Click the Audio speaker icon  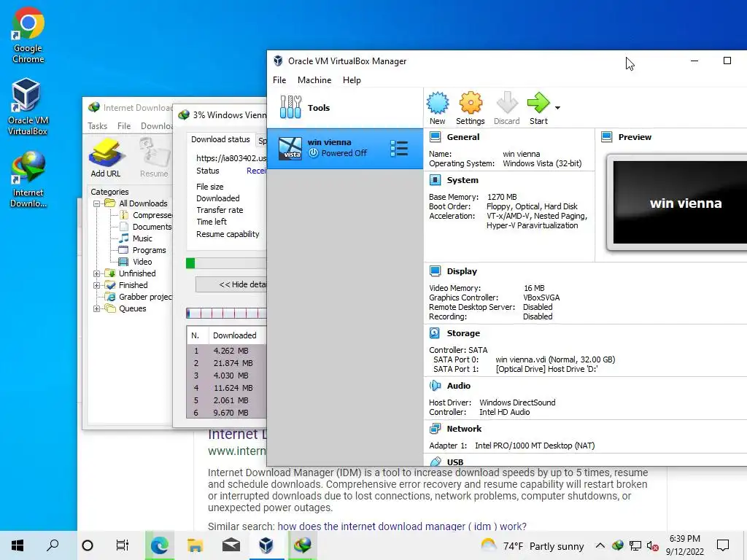435,386
